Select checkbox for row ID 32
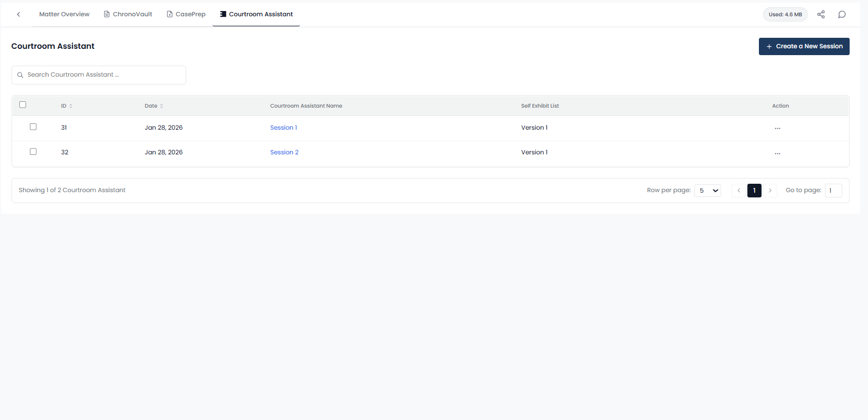 click(33, 151)
